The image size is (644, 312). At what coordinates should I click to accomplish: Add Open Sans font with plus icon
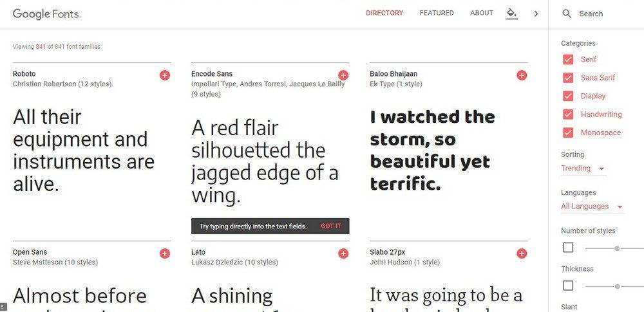point(165,253)
